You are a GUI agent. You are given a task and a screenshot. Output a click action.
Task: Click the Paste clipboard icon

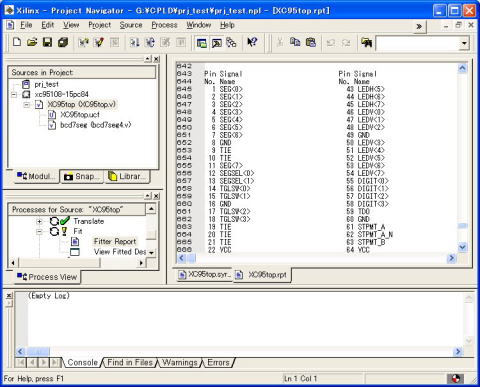pos(310,42)
